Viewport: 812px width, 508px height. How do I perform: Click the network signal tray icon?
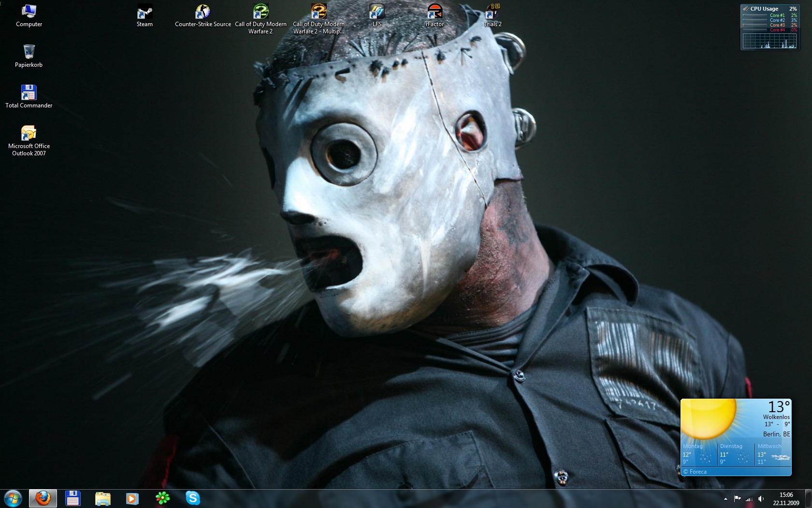[x=749, y=499]
